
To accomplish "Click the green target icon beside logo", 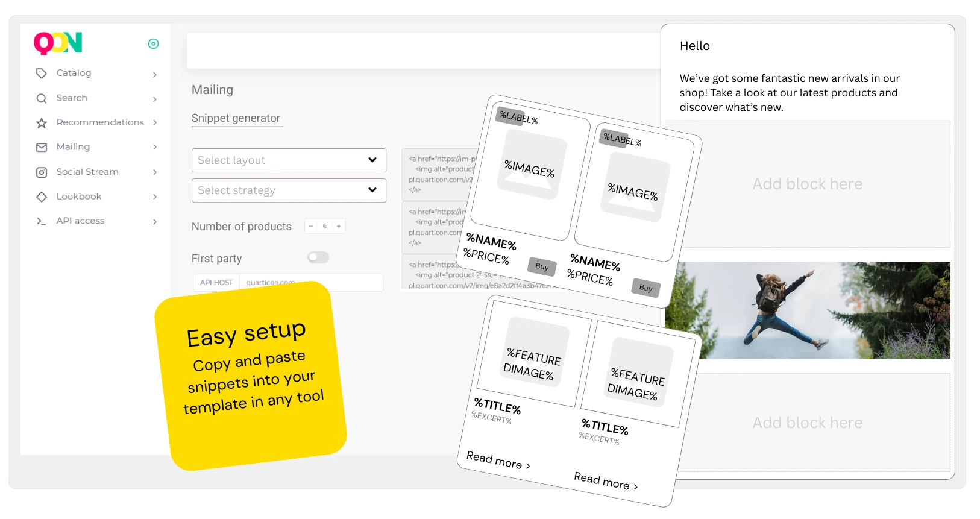I will (x=153, y=43).
